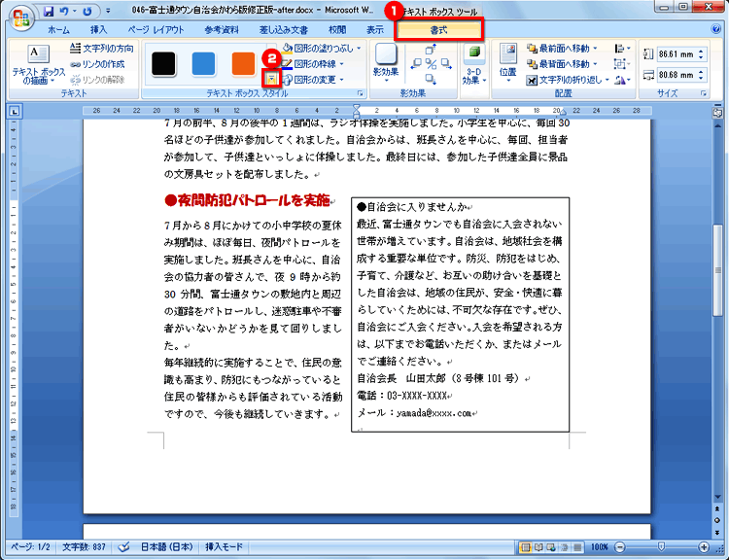Screen dimensions: 729x560
Task: Switch to the ホーム tab
Action: [x=58, y=30]
